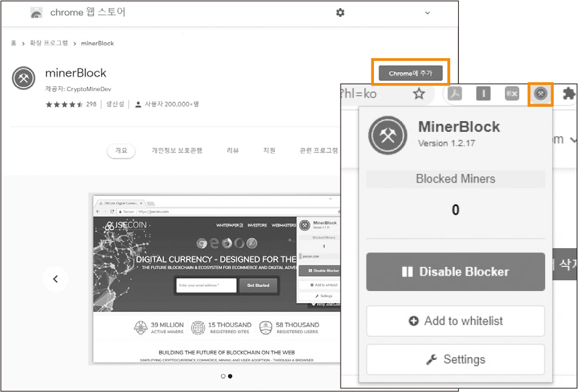This screenshot has height=392, width=578.
Task: Open the 지원 tab
Action: coord(269,151)
